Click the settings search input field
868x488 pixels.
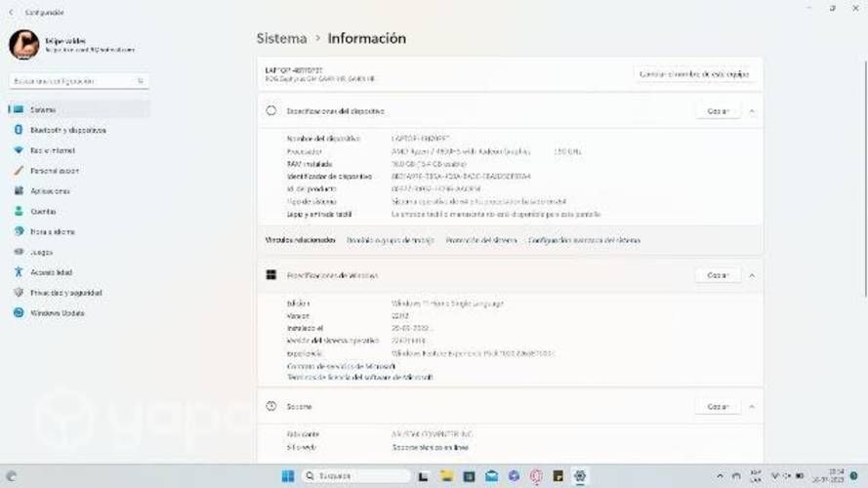79,81
